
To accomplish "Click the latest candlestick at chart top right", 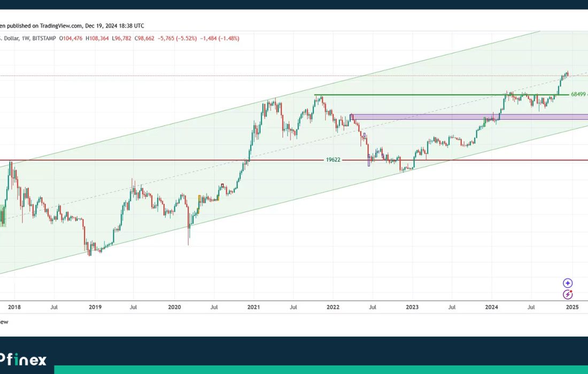I will [x=567, y=74].
